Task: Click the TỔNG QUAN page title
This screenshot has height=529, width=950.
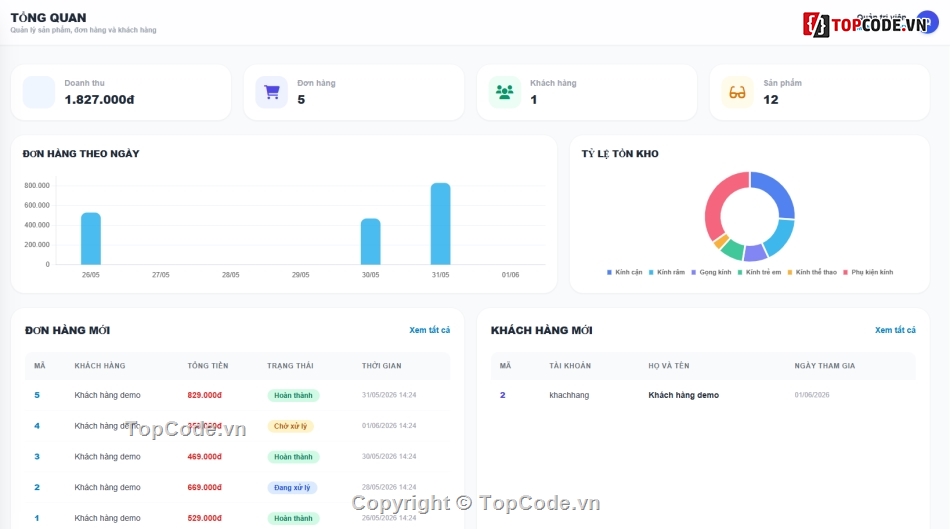Action: pos(48,18)
